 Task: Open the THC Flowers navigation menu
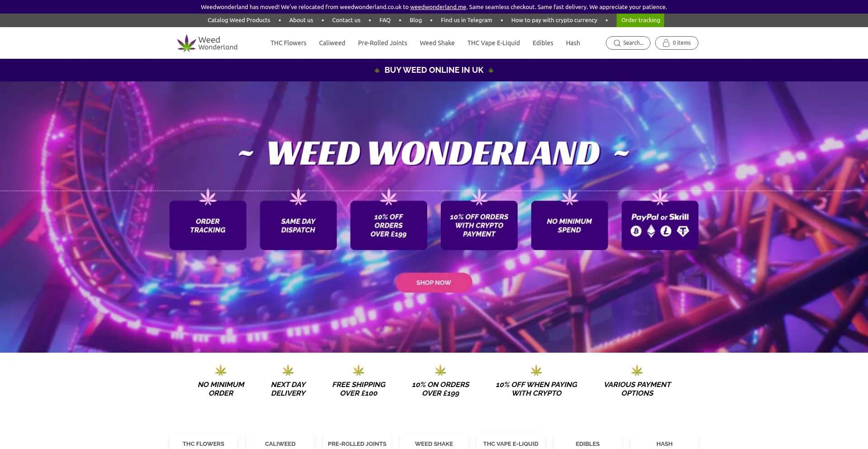[288, 43]
